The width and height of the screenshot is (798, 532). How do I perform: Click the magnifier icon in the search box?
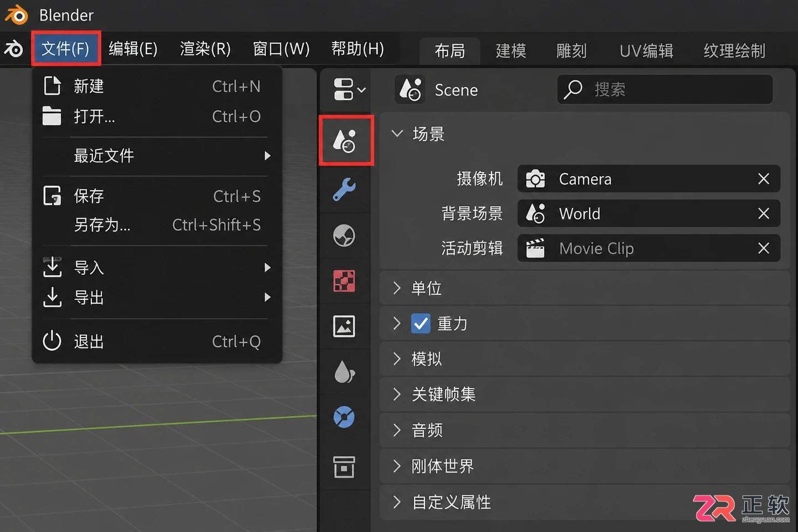click(573, 89)
